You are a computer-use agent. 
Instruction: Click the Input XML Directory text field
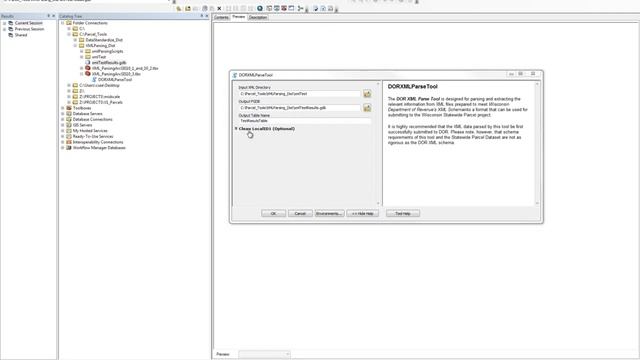pyautogui.click(x=300, y=94)
